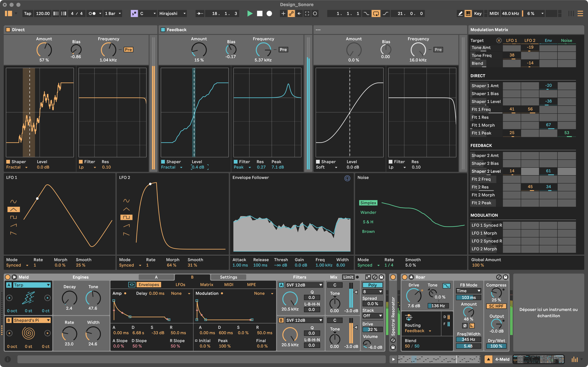The image size is (588, 367).
Task: Enable the Pre toggle in Feedback section
Action: click(x=283, y=50)
